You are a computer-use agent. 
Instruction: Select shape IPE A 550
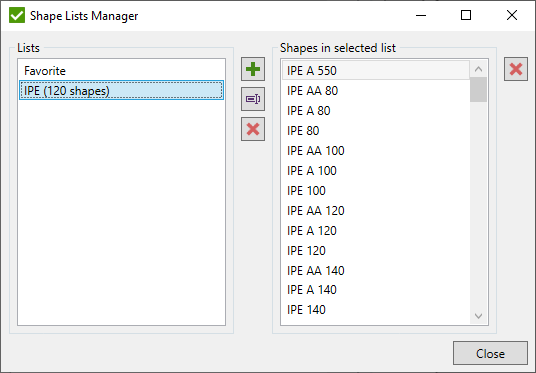tap(376, 70)
